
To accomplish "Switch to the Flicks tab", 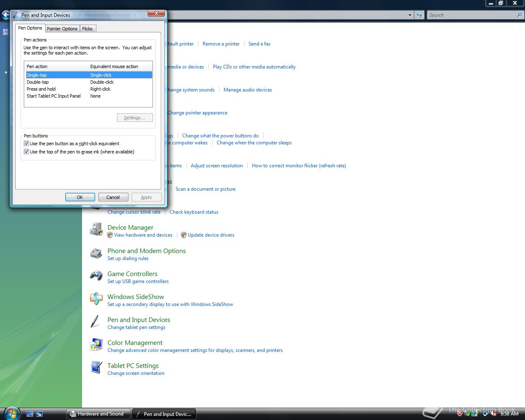I will tap(87, 29).
